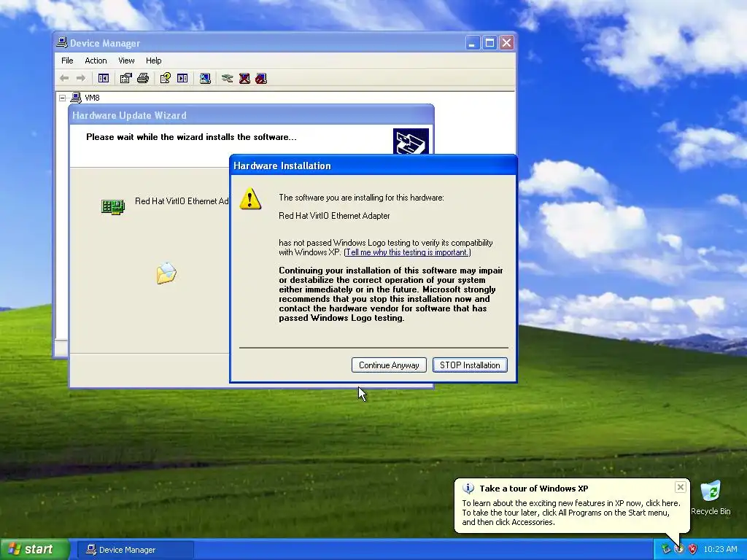The height and width of the screenshot is (560, 747).
Task: Click Continue Anyway button
Action: [389, 365]
